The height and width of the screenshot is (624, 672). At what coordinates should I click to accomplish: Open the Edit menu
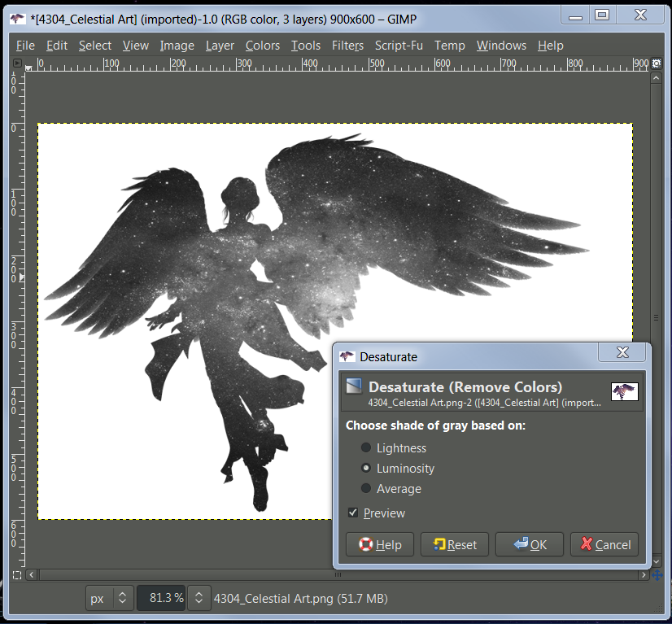pyautogui.click(x=57, y=46)
